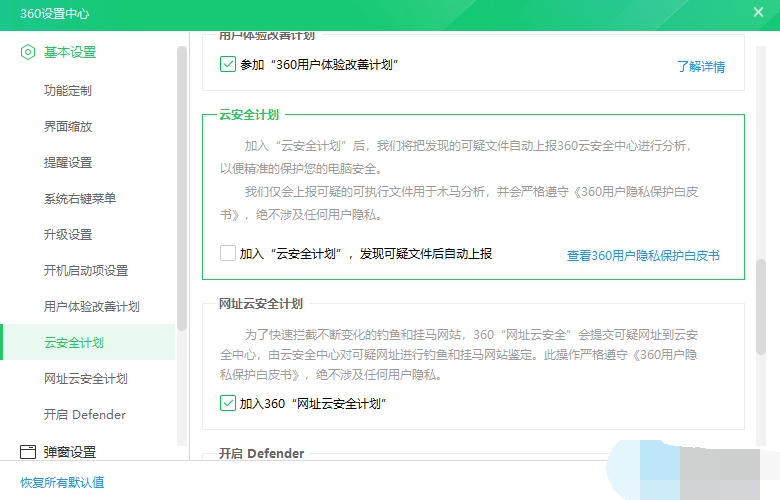
Task: Open 功能定制 settings page
Action: pos(68,90)
